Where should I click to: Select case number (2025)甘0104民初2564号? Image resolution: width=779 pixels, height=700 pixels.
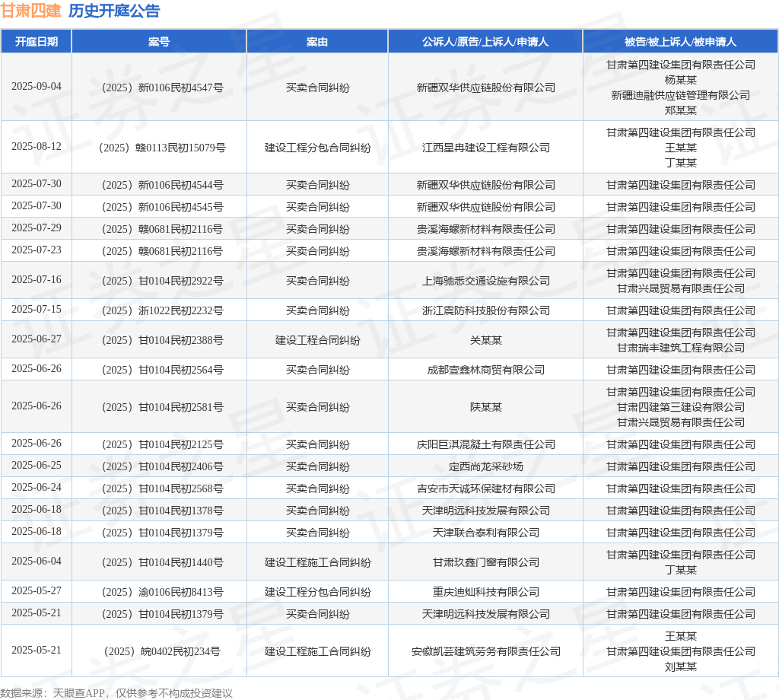coord(163,370)
